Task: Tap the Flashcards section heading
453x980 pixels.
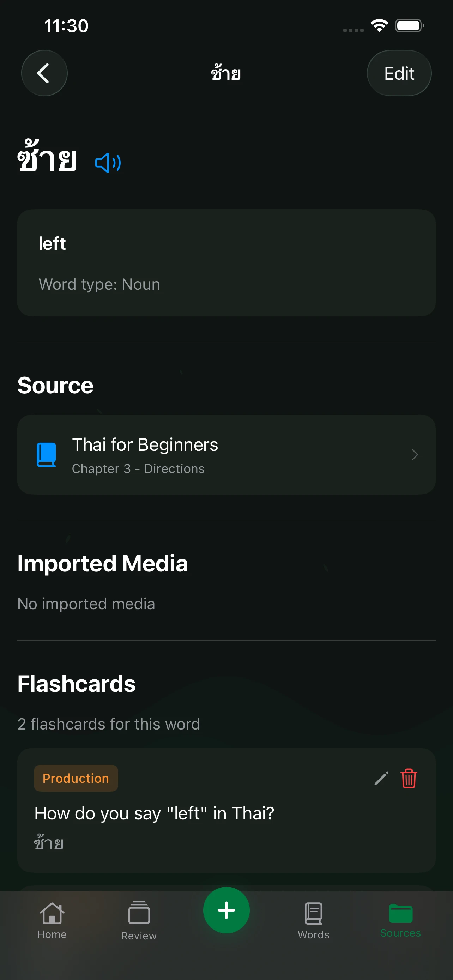Action: 77,684
